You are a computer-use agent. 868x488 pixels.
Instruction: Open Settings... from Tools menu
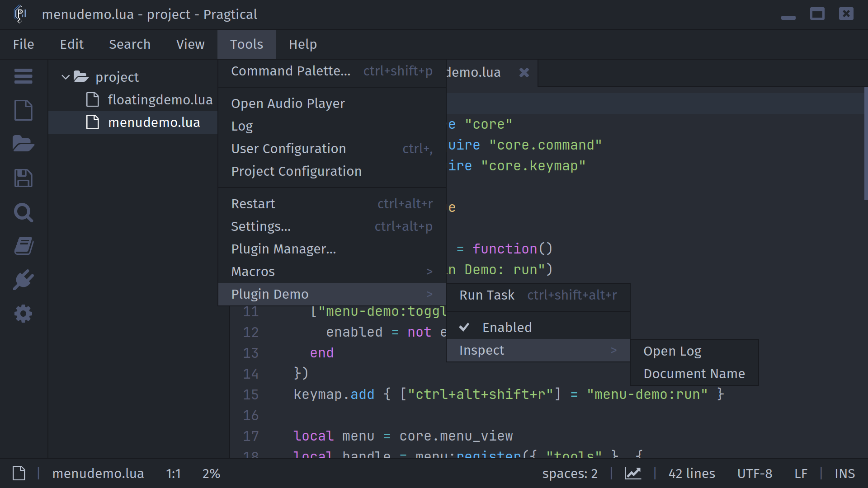[332, 226]
